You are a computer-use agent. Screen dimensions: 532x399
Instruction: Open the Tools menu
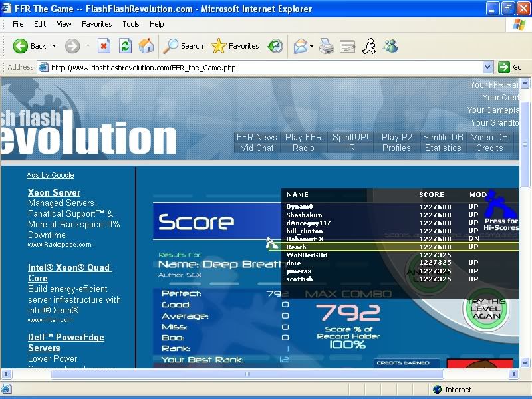131,24
